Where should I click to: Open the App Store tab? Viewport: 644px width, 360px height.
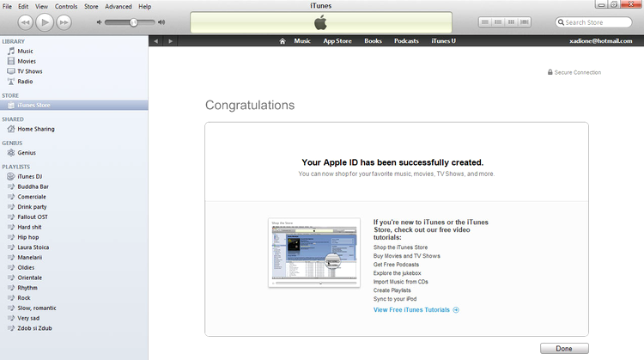click(337, 41)
